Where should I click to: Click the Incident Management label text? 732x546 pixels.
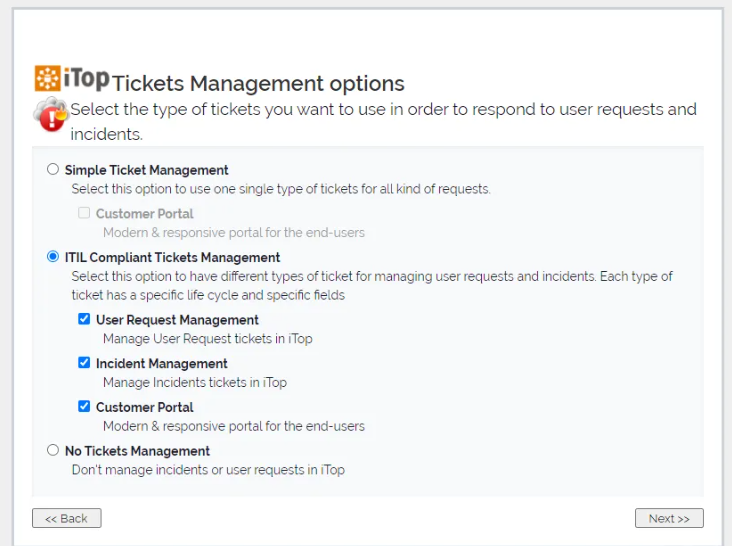[162, 363]
